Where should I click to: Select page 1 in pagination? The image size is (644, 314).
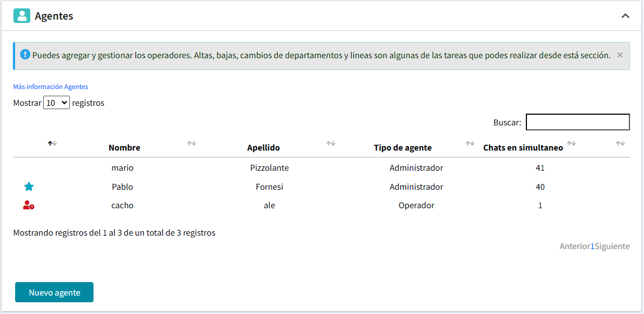point(592,246)
